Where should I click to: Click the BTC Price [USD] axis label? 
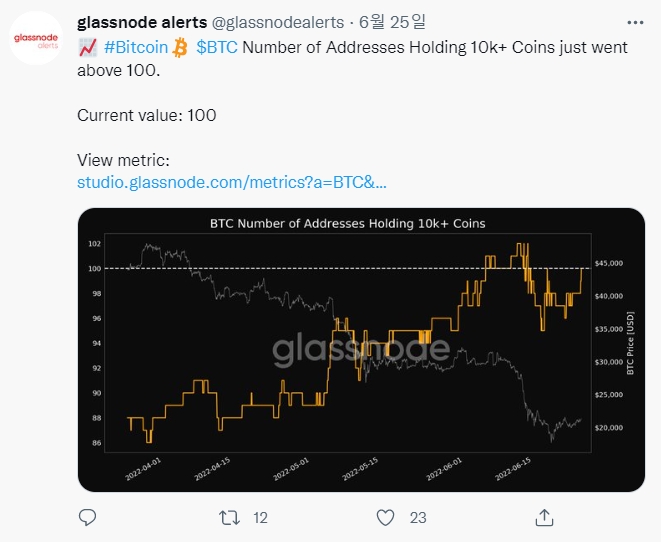coord(630,342)
